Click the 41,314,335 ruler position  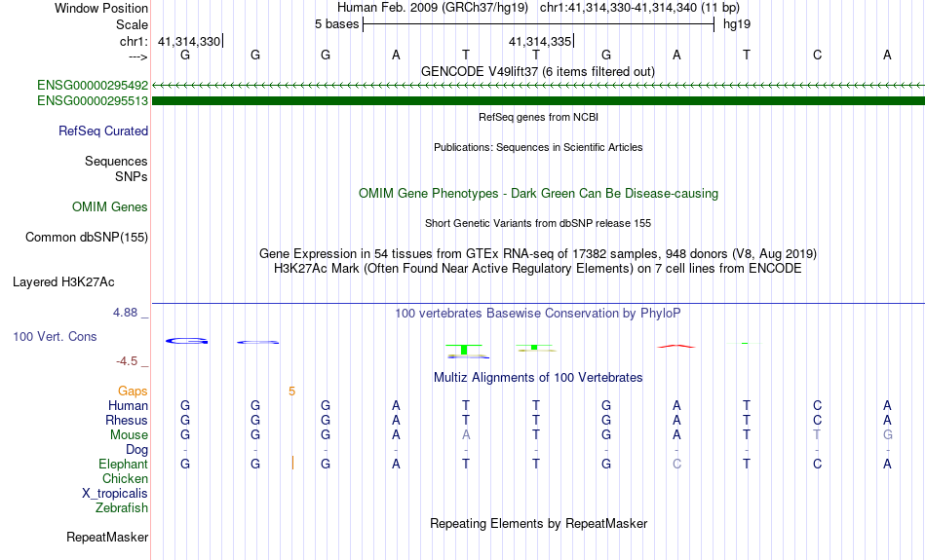tap(540, 41)
